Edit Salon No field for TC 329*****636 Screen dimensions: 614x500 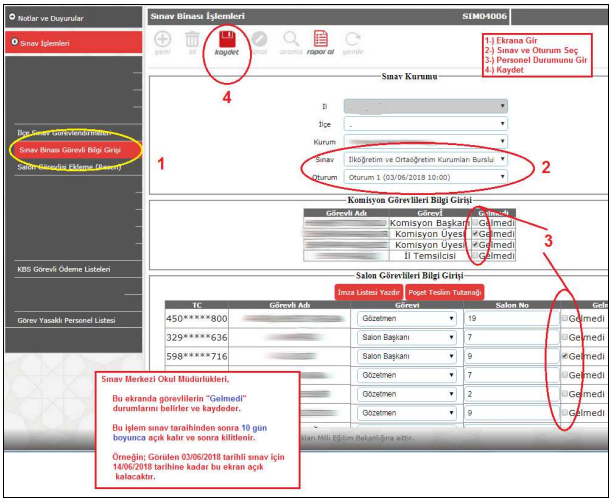click(511, 338)
